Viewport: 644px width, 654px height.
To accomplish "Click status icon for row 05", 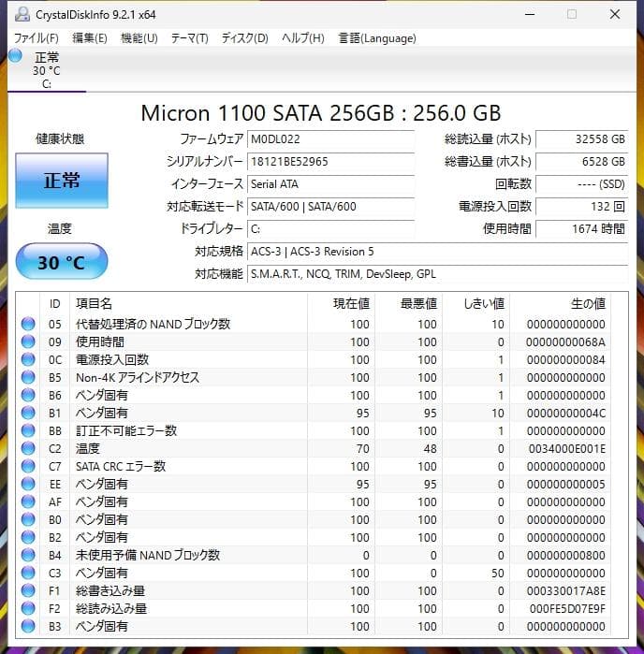I will coord(28,324).
